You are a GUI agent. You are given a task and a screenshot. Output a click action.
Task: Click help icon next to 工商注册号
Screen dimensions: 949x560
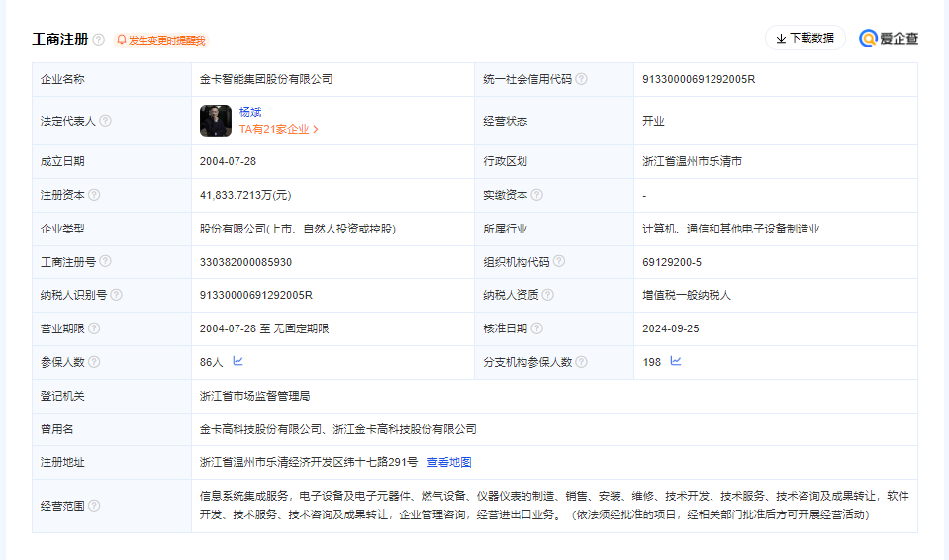tap(105, 261)
